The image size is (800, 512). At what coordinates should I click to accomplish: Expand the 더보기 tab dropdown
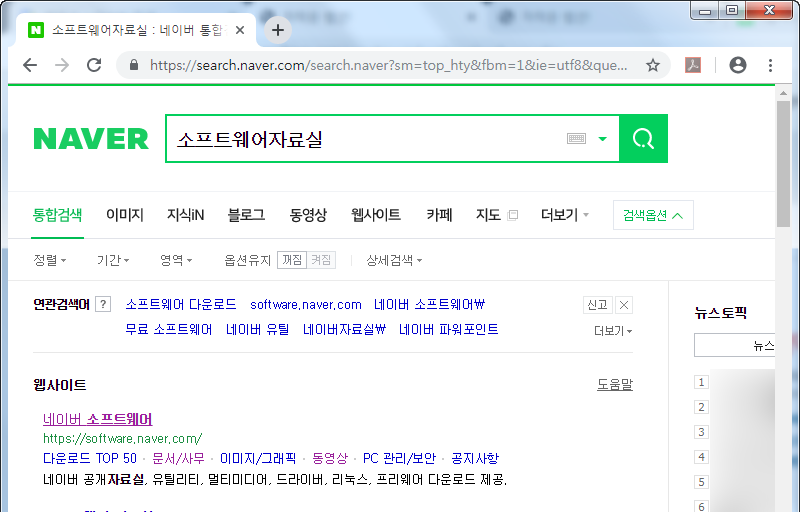[564, 215]
